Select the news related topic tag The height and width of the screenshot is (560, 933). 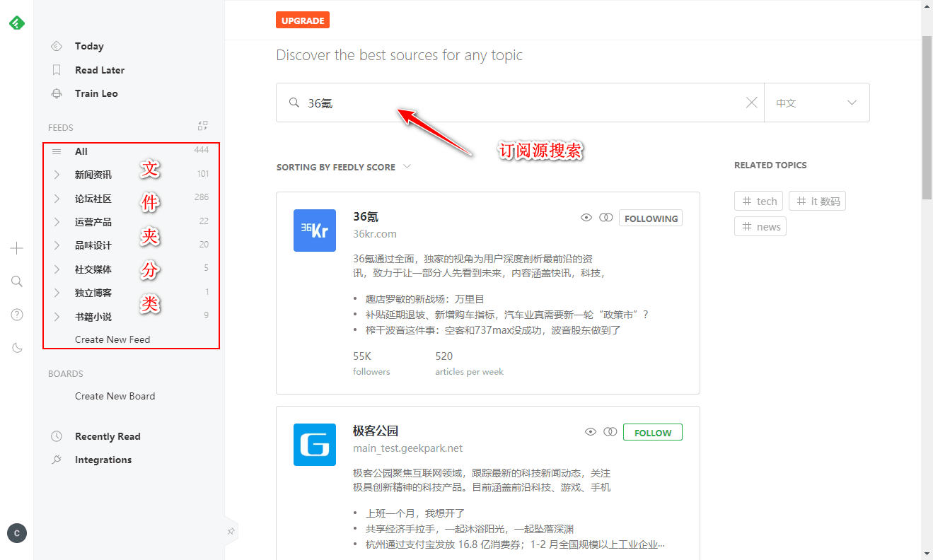pos(760,226)
